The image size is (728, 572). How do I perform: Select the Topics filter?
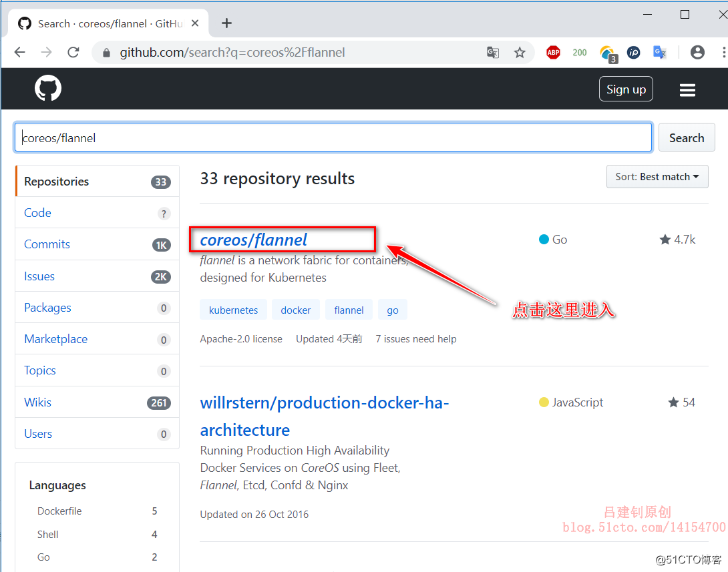click(97, 370)
